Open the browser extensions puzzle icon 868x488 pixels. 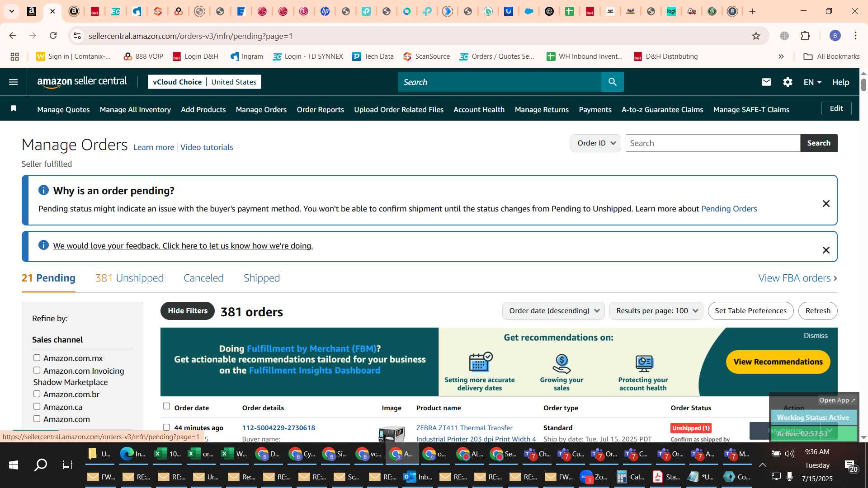tap(805, 36)
